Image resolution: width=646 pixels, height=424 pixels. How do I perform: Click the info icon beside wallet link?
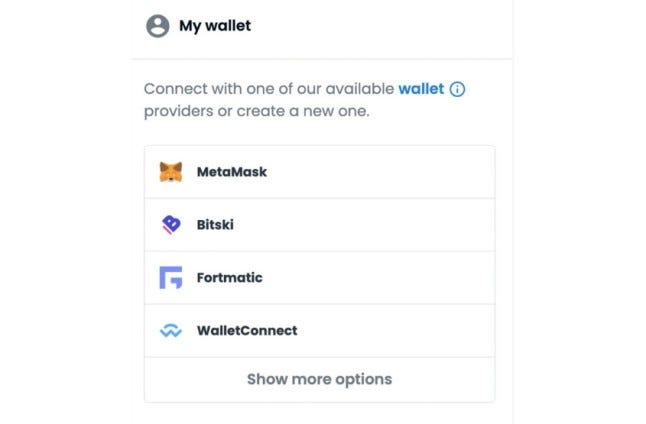coord(458,89)
